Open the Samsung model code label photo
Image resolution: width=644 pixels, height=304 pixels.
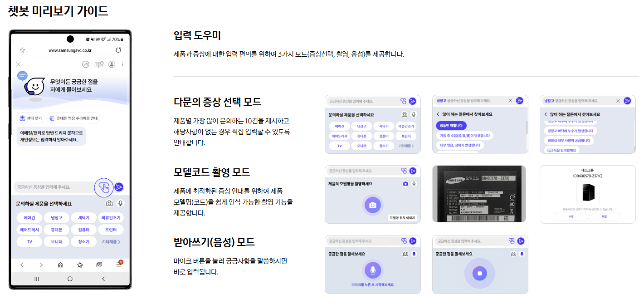[479, 194]
